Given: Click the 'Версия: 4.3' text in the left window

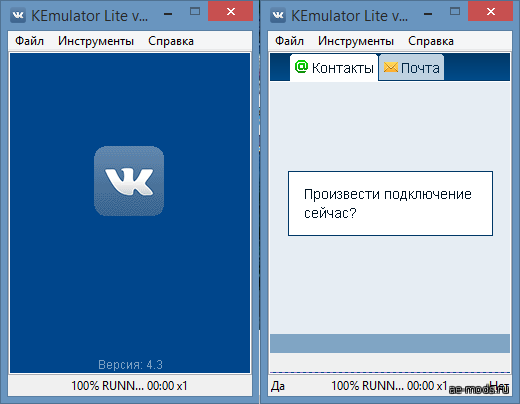Looking at the screenshot, I should [130, 365].
